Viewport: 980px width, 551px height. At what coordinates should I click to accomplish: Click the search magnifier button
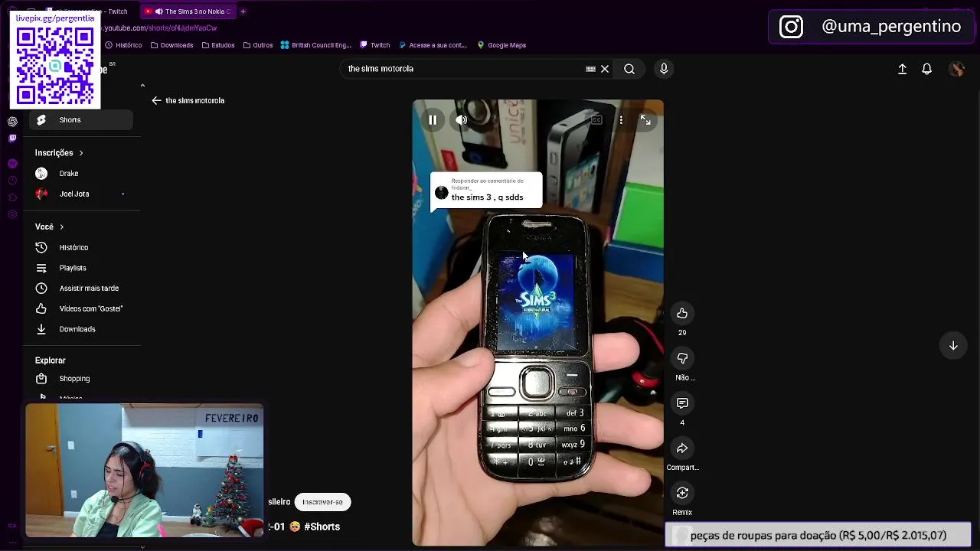629,69
